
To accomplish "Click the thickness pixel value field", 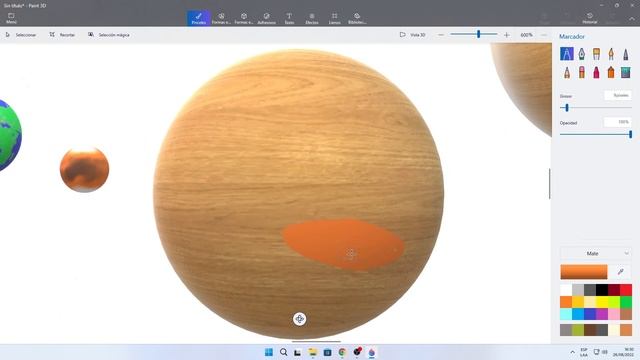I will click(618, 96).
